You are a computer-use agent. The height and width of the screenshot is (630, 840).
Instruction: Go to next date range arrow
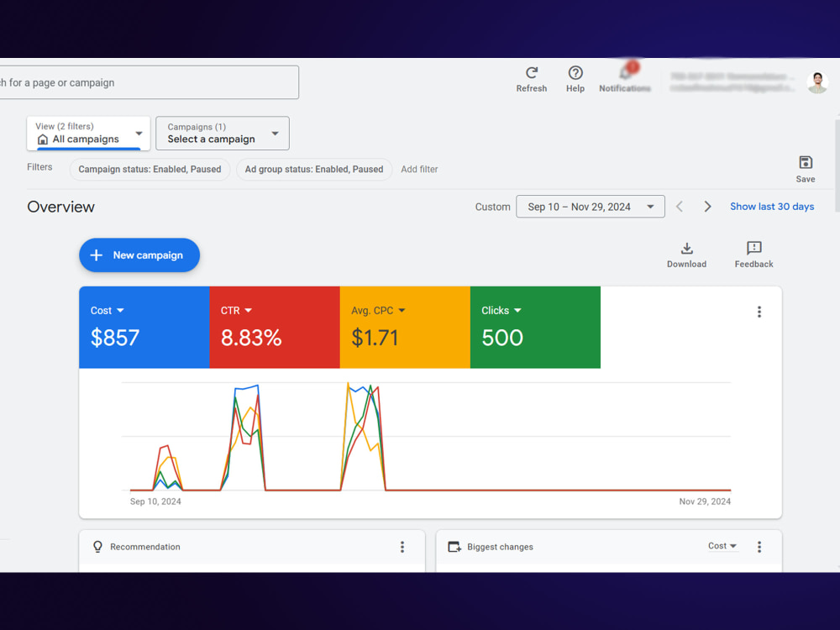(707, 207)
